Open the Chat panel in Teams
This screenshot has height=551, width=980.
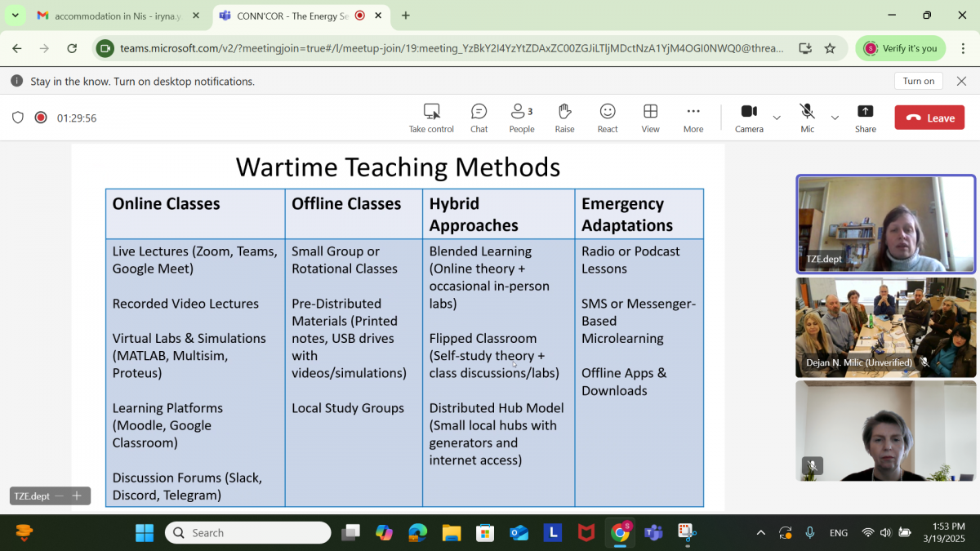pyautogui.click(x=479, y=118)
